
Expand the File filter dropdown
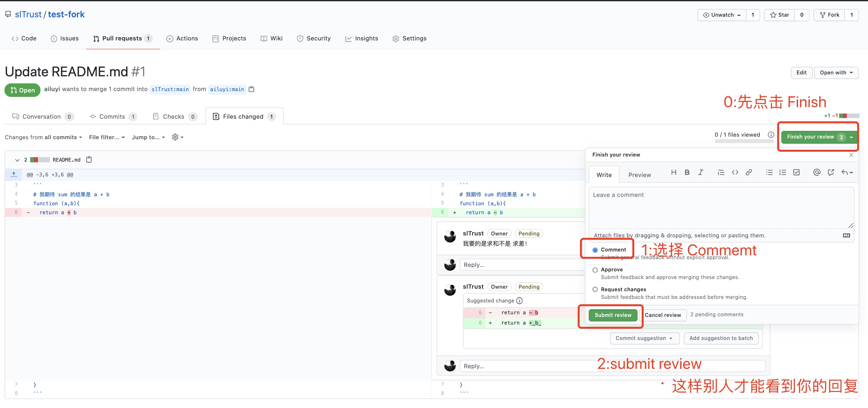[x=107, y=137]
